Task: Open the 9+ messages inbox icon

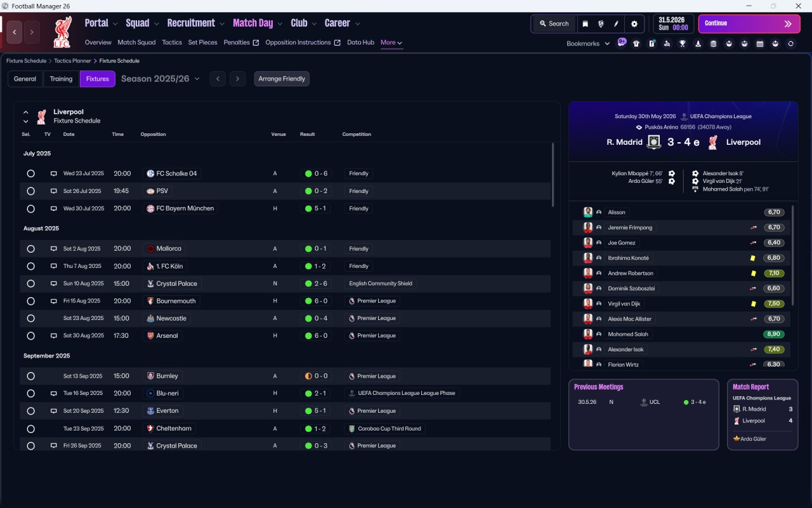Action: pyautogui.click(x=622, y=43)
